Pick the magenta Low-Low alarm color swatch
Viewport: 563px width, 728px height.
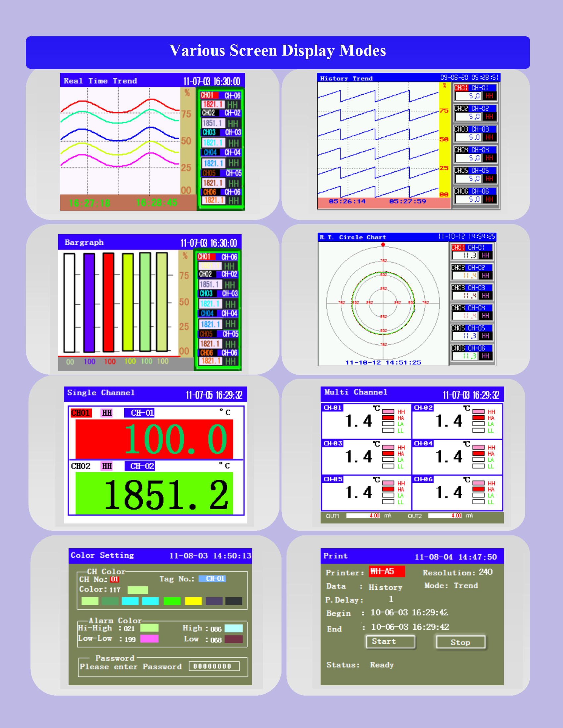149,639
